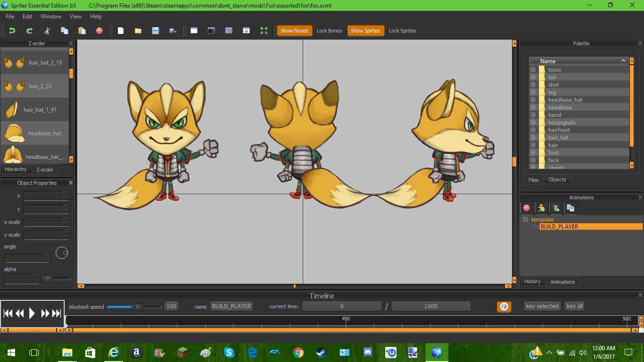644x362 pixels.
Task: Save the project with the floppy disk icon
Action: pos(155,31)
